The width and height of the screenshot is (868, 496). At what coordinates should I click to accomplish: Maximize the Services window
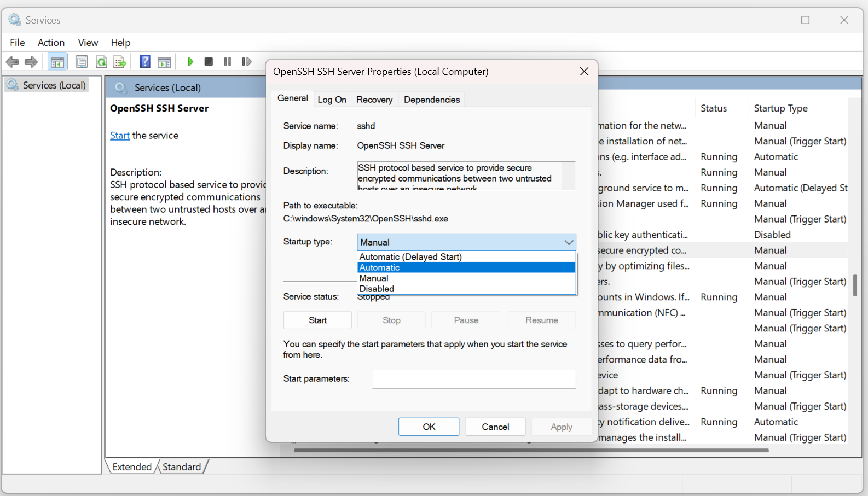[805, 20]
